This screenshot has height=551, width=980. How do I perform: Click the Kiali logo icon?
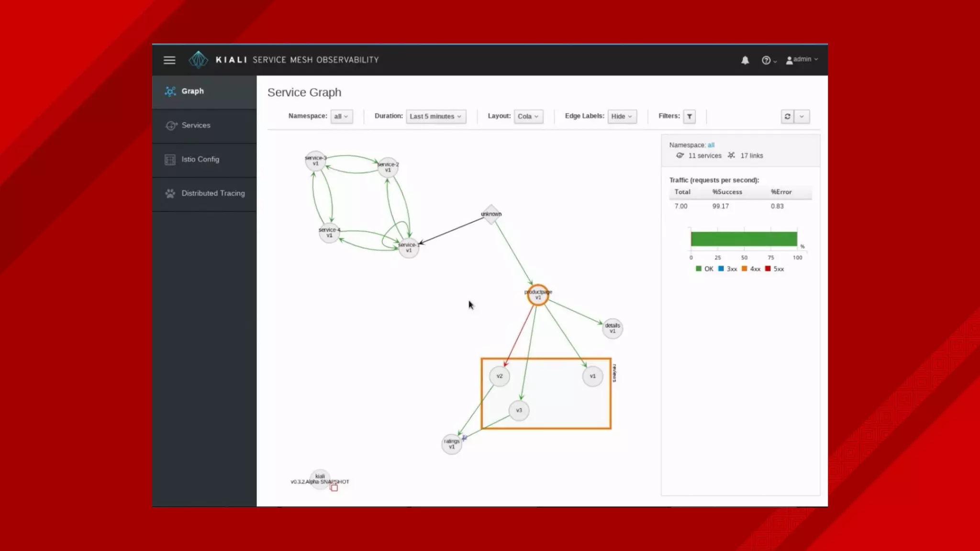pyautogui.click(x=198, y=60)
